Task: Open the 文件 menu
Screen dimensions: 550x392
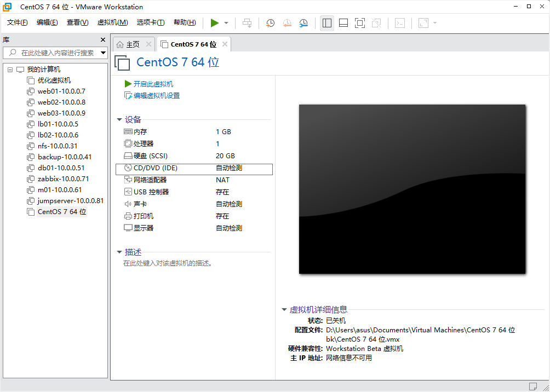Action: coord(17,23)
